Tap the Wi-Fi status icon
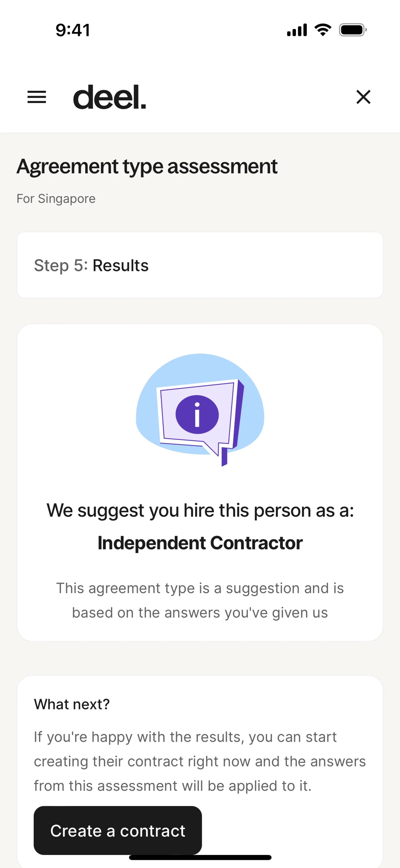The width and height of the screenshot is (400, 868). 322,30
